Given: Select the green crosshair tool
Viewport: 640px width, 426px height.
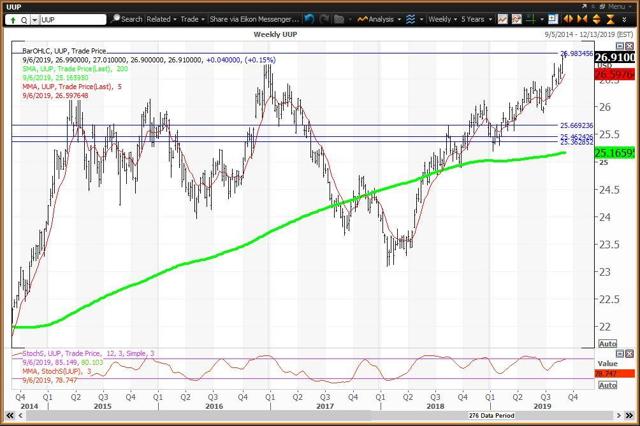Looking at the screenshot, I should (x=531, y=19).
